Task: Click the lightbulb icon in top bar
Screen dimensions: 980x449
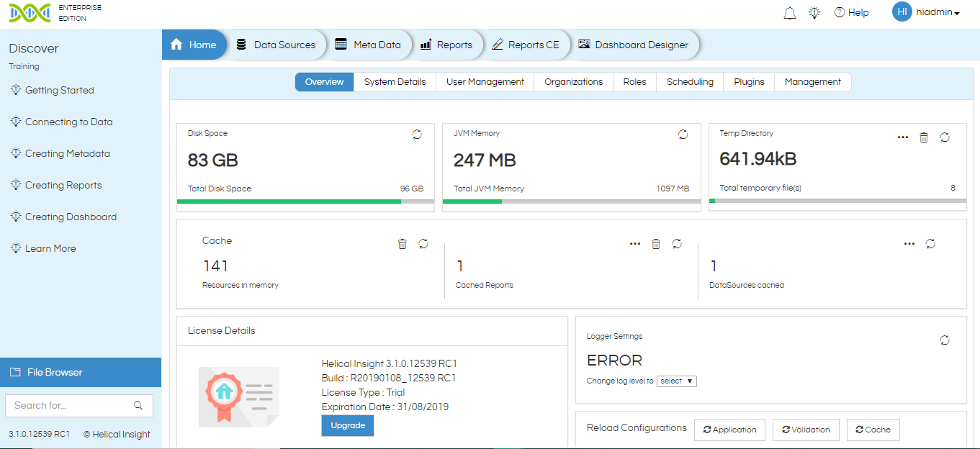Action: click(x=814, y=12)
